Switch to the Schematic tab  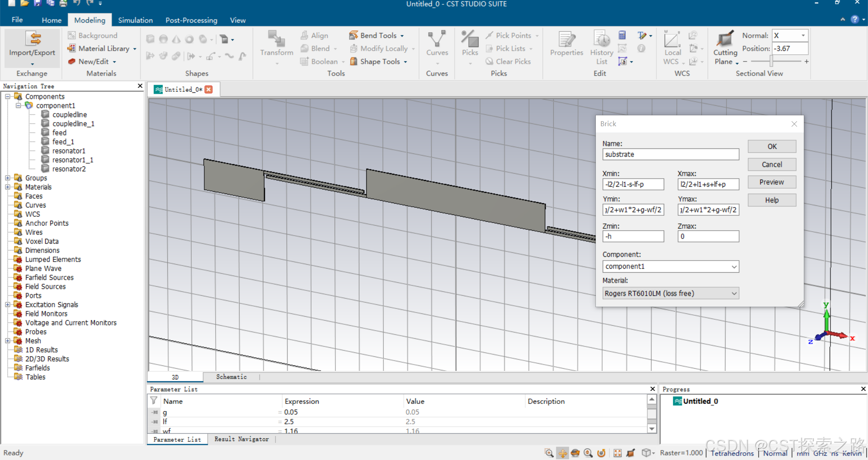[231, 377]
